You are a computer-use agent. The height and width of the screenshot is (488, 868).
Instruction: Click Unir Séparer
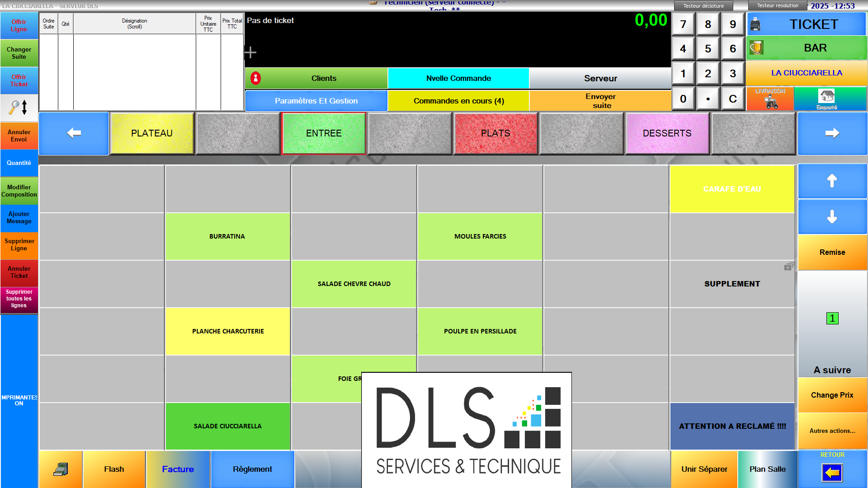pyautogui.click(x=704, y=469)
